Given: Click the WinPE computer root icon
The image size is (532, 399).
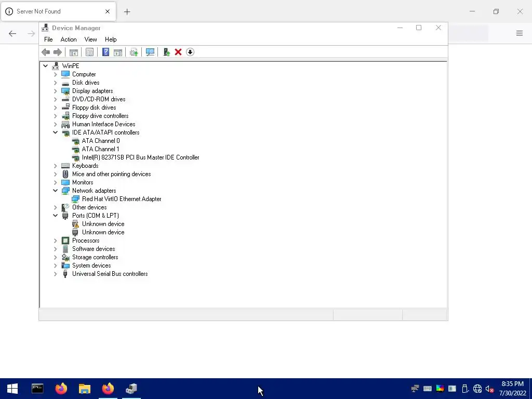Looking at the screenshot, I should (55, 66).
